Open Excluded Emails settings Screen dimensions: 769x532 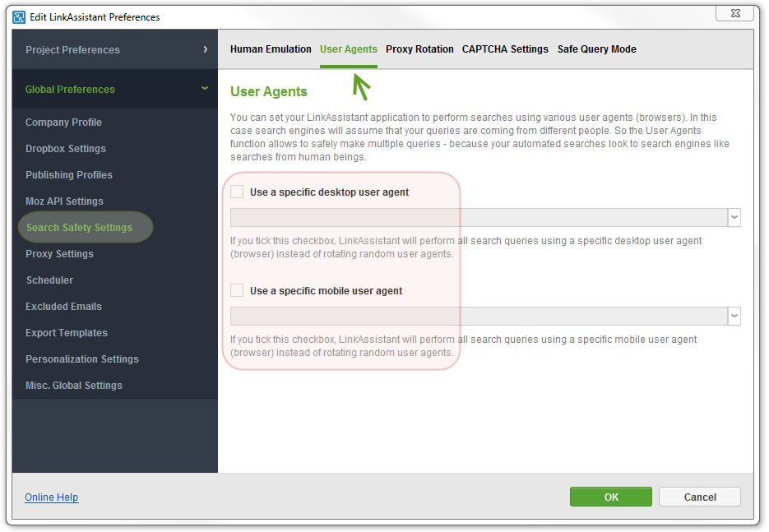pyautogui.click(x=64, y=307)
